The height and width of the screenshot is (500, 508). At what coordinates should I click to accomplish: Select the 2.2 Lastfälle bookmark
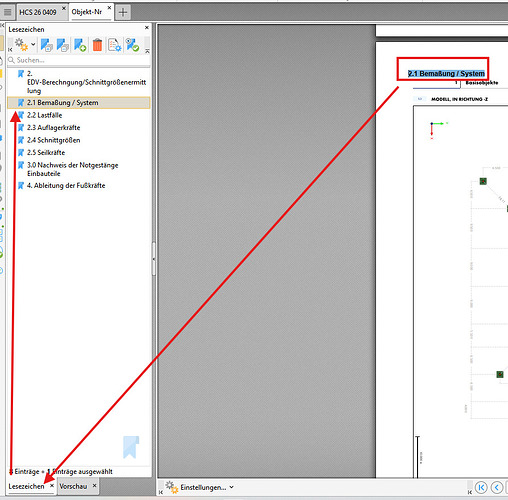45,115
